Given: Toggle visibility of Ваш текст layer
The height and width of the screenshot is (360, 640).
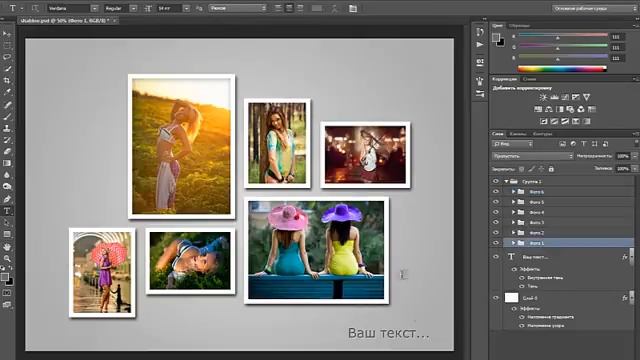Looking at the screenshot, I should [496, 257].
